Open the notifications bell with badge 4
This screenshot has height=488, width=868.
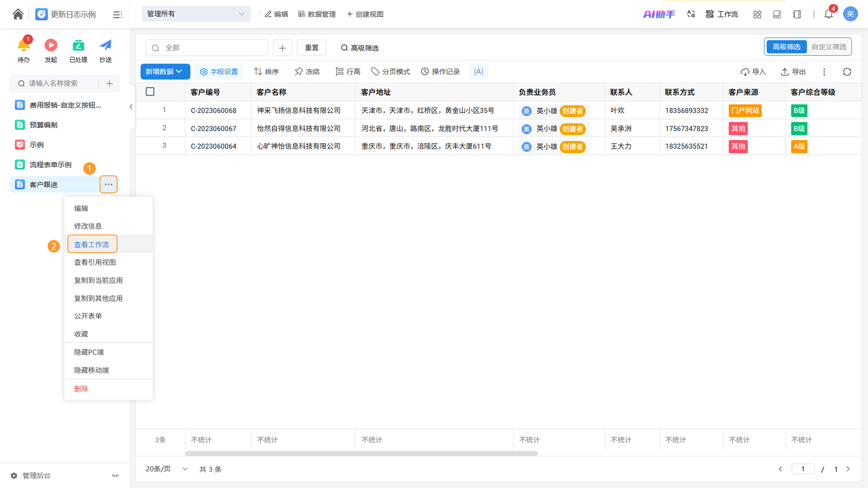[829, 14]
